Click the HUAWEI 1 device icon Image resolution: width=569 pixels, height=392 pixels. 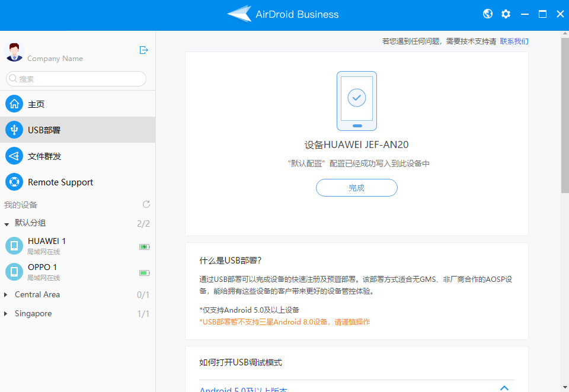tap(14, 246)
